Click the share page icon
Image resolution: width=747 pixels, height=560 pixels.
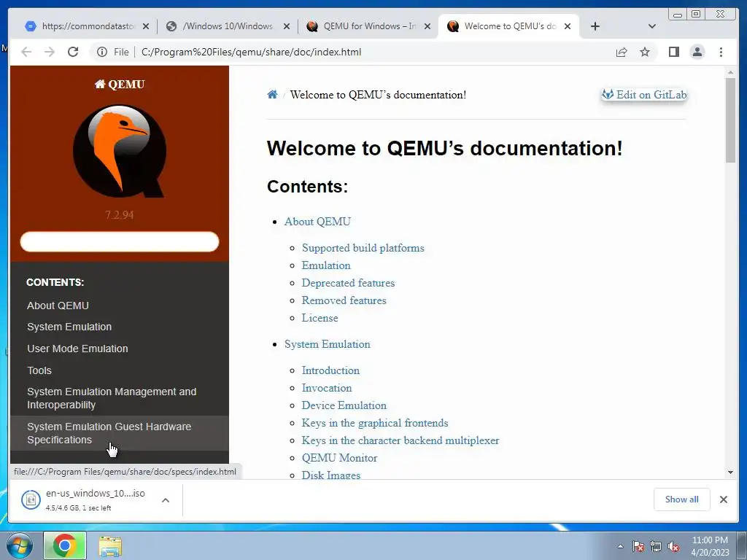[622, 52]
